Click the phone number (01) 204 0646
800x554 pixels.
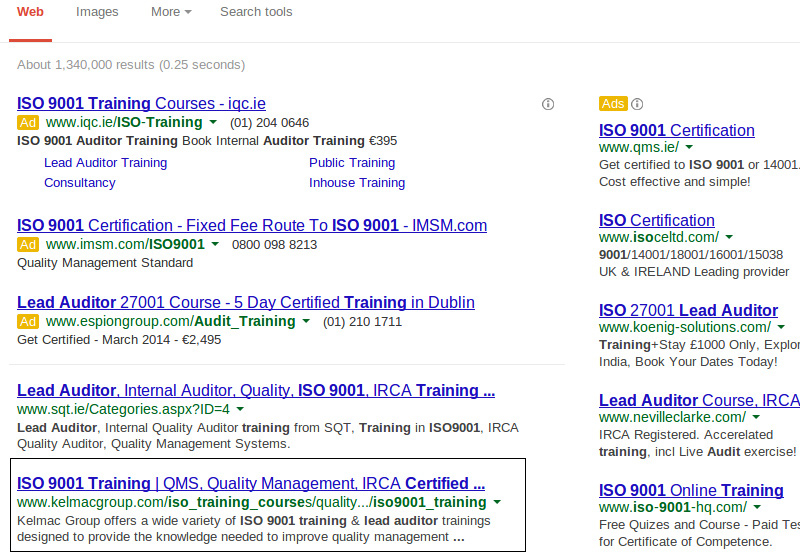pos(269,123)
